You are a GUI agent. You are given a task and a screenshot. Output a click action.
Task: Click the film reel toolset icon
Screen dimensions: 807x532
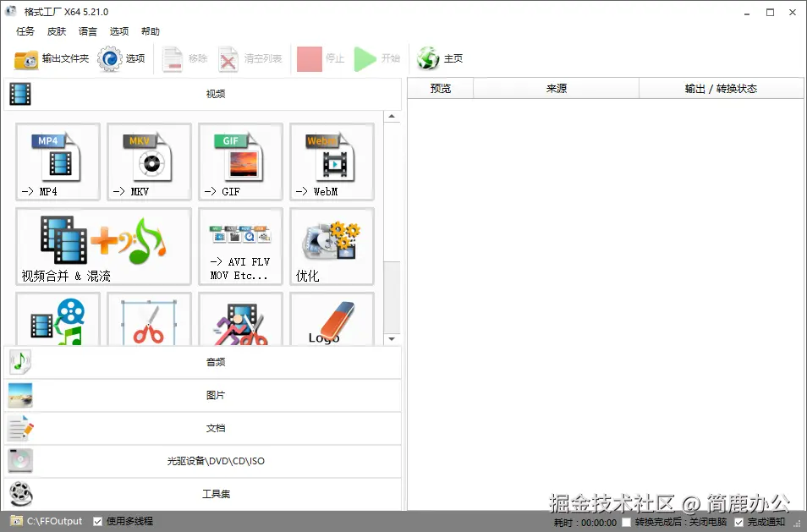pos(20,494)
